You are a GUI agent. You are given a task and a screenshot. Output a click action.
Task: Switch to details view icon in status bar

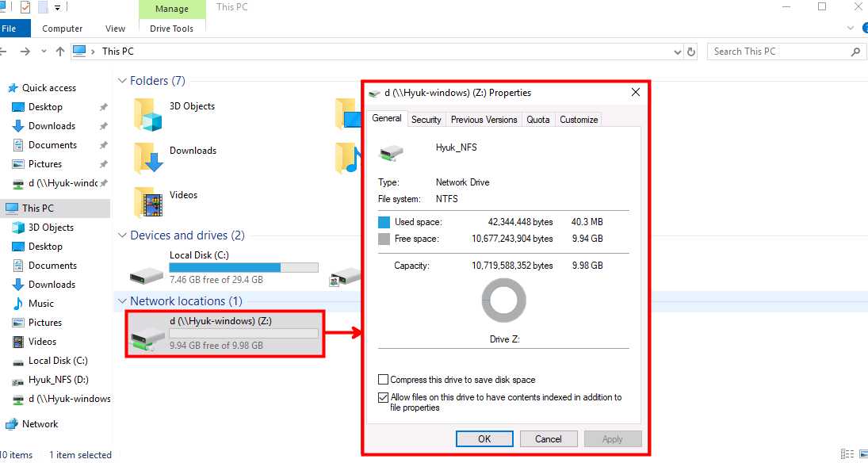pyautogui.click(x=847, y=454)
